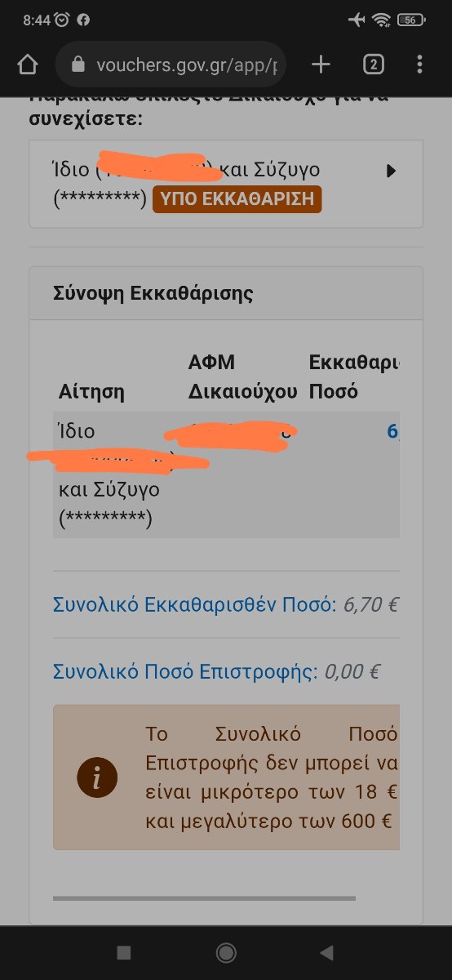The image size is (452, 980).
Task: Open Chrome three-dot overflow menu
Action: point(419,65)
